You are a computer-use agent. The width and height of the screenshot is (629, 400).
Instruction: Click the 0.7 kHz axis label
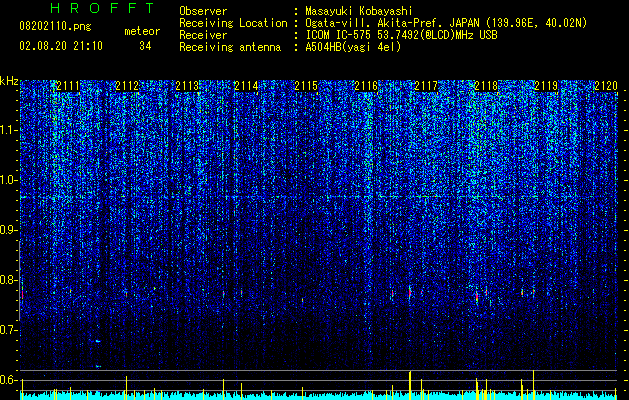point(9,330)
